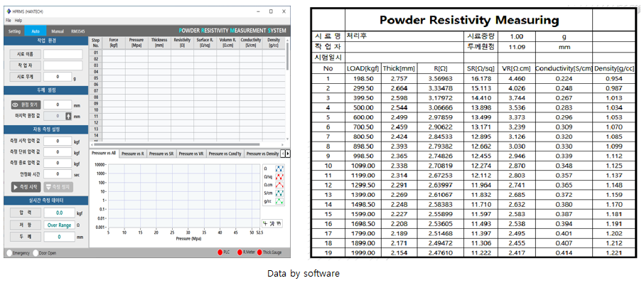This screenshot has width=644, height=283.
Task: Click the HPRMS app logo icon
Action: coord(9,11)
